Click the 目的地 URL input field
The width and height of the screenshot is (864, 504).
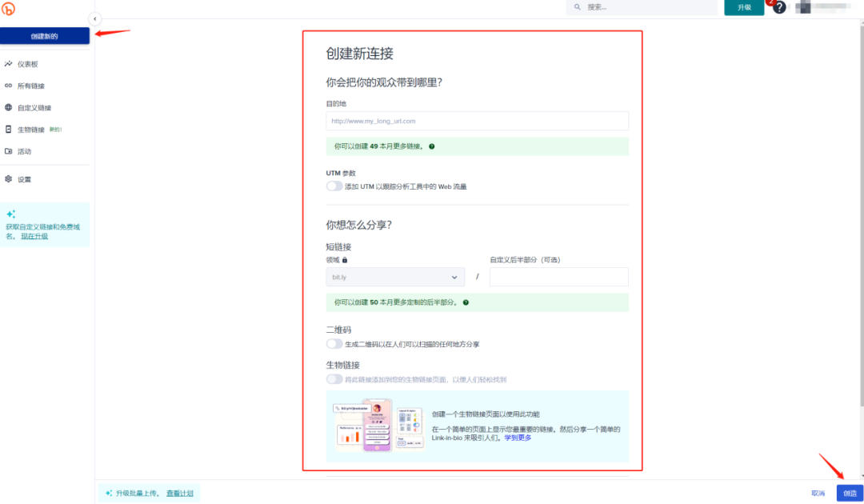(x=477, y=121)
